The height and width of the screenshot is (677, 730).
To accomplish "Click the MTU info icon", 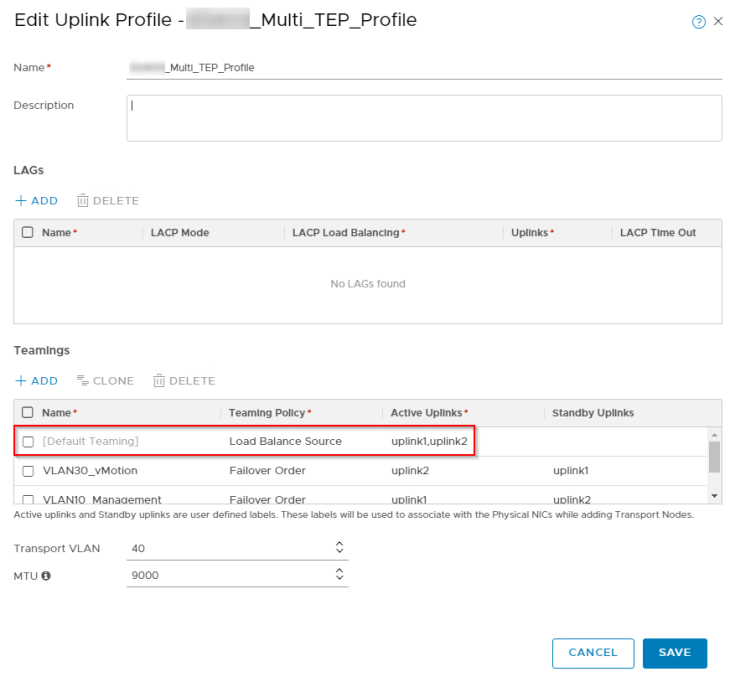I will tap(46, 575).
